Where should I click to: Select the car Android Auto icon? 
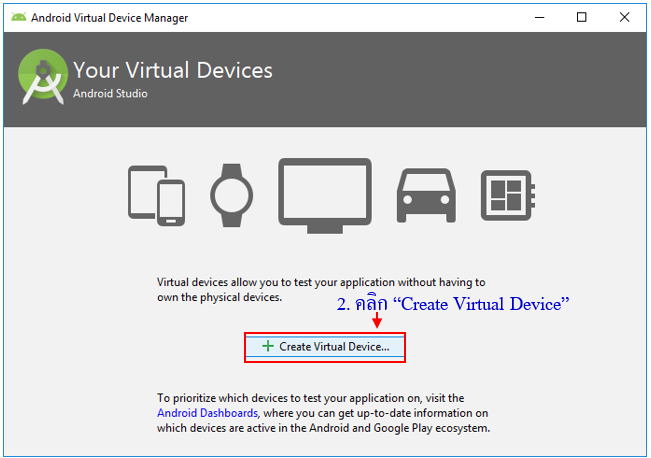click(427, 194)
